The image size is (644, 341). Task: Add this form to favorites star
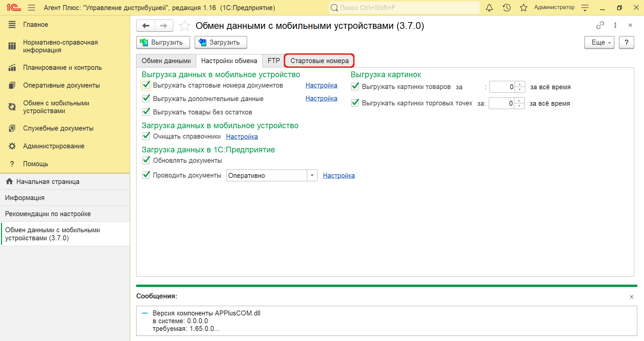click(184, 26)
